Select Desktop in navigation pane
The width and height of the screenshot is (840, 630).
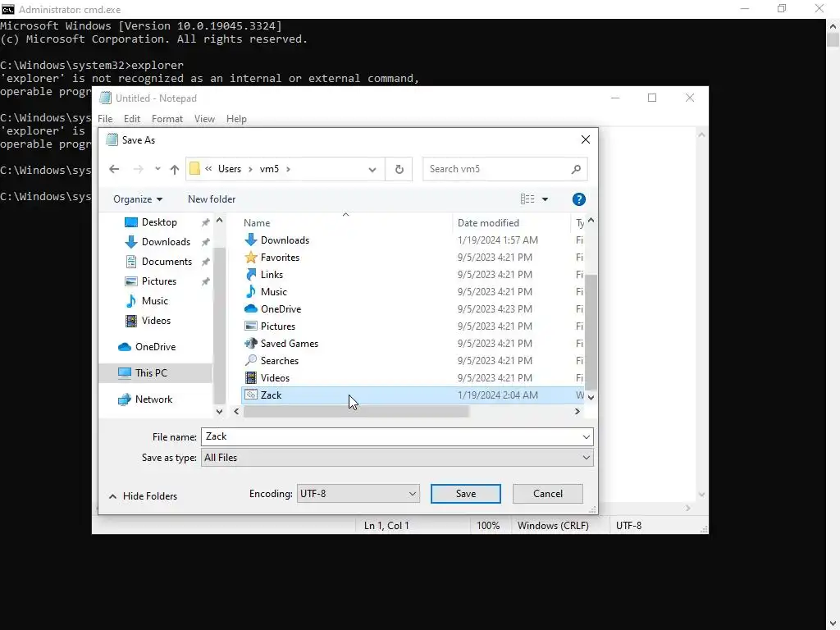click(159, 221)
